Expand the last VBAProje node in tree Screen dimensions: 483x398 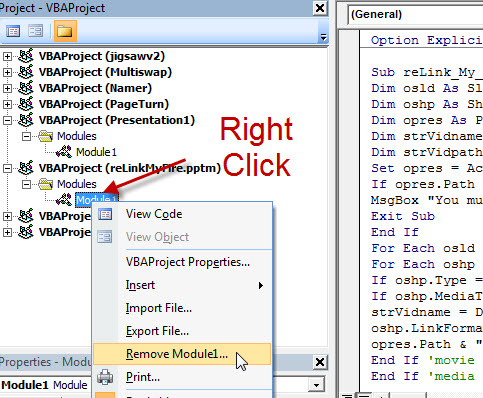pyautogui.click(x=7, y=232)
